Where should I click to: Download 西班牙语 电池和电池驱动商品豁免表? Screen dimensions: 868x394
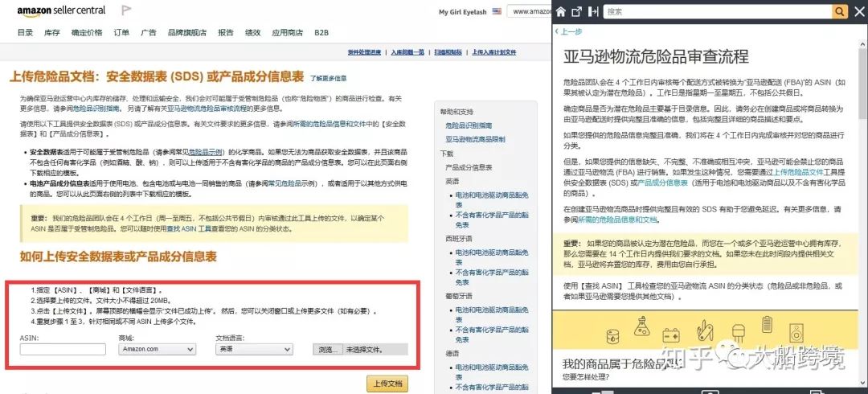492,257
